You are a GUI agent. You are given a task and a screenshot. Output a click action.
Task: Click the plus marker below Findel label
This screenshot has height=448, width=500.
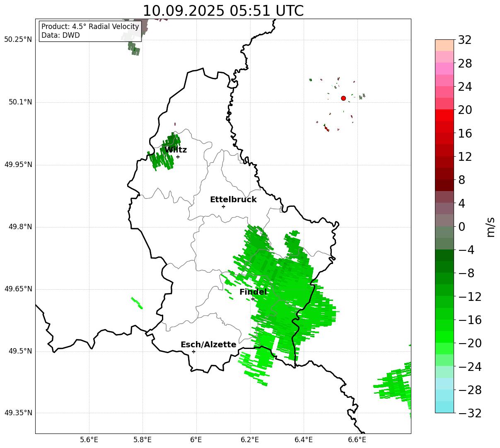point(253,299)
